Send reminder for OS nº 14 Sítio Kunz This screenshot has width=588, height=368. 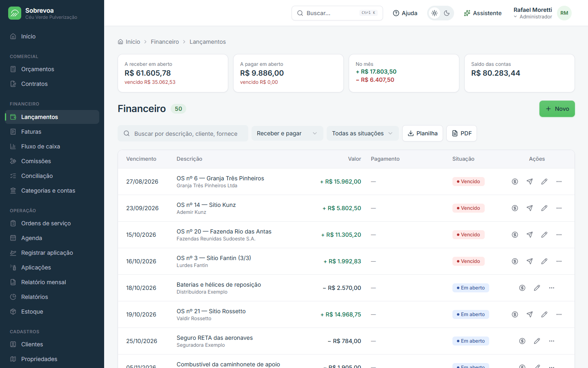(530, 208)
